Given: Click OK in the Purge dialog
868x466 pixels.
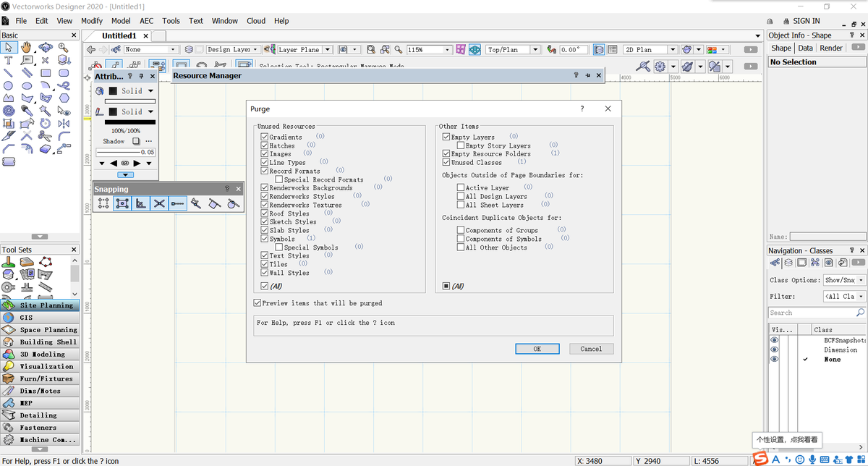Looking at the screenshot, I should (x=537, y=349).
